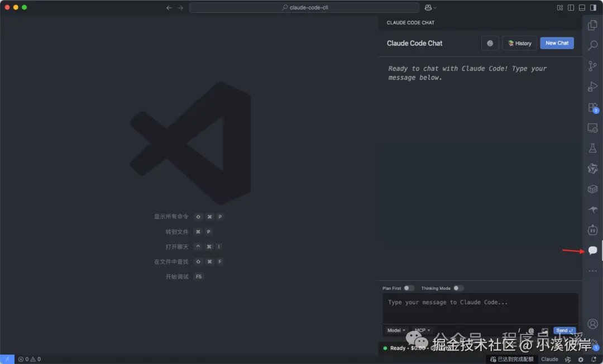603x364 pixels.
Task: Click the Ready status text in chat
Action: pos(398,348)
